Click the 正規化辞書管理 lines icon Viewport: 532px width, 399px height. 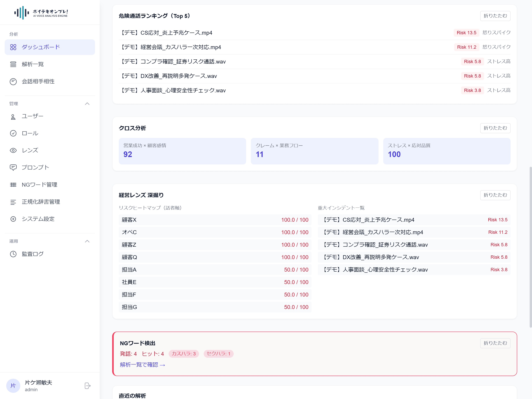pos(13,202)
